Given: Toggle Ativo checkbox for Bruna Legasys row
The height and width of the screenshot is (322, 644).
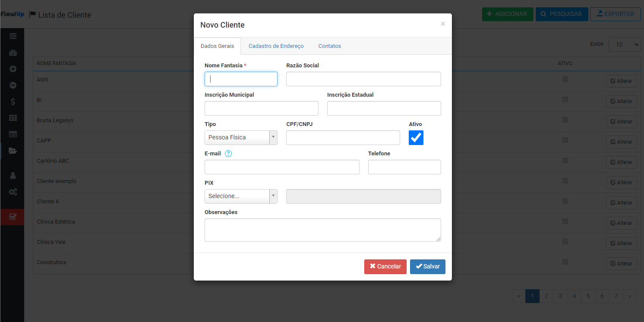Looking at the screenshot, I should click(565, 120).
